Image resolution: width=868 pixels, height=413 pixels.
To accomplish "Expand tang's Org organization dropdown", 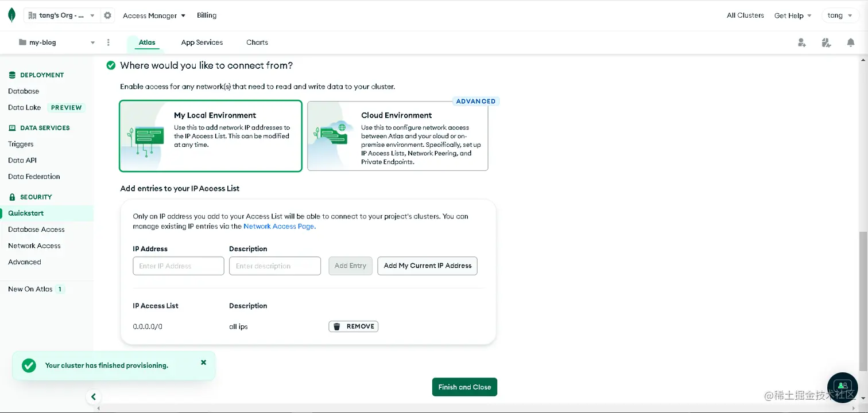I will [62, 15].
